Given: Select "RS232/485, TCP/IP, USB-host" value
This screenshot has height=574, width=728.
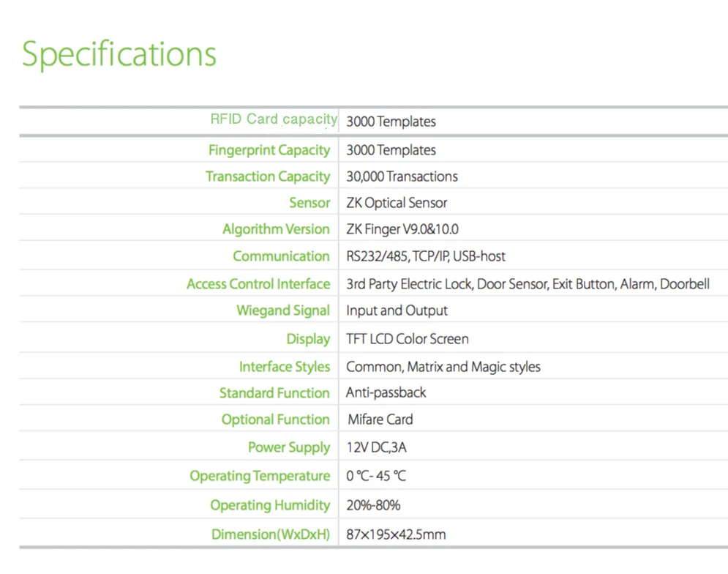Looking at the screenshot, I should point(426,256).
